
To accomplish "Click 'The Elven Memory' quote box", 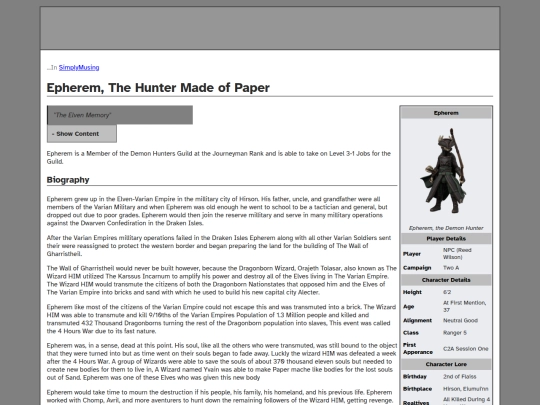I will tap(120, 115).
